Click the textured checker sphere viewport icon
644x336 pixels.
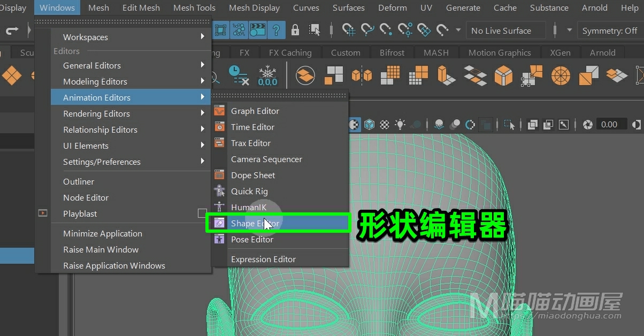(x=385, y=125)
